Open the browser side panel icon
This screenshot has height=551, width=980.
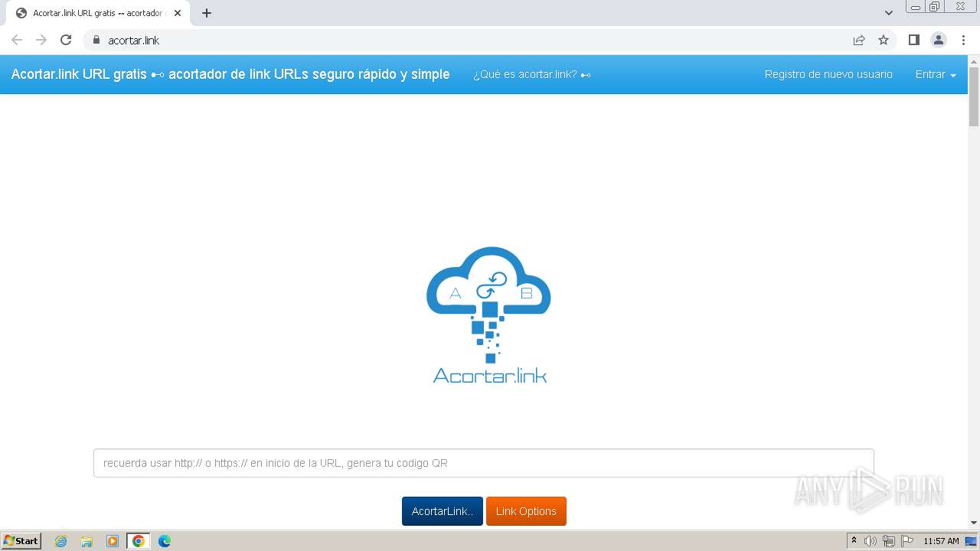coord(913,40)
